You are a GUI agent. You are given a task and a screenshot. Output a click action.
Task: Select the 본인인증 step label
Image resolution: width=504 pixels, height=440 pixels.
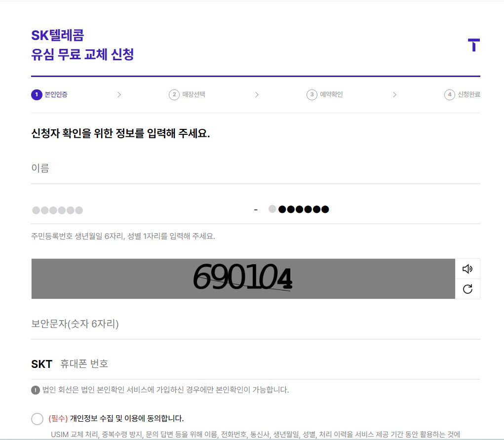coord(56,94)
